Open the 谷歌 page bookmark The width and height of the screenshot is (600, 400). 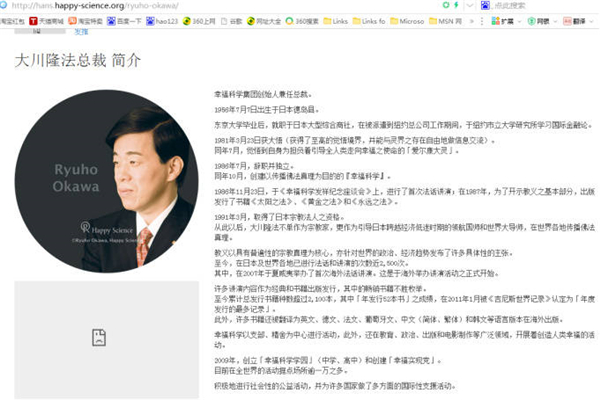coord(231,21)
